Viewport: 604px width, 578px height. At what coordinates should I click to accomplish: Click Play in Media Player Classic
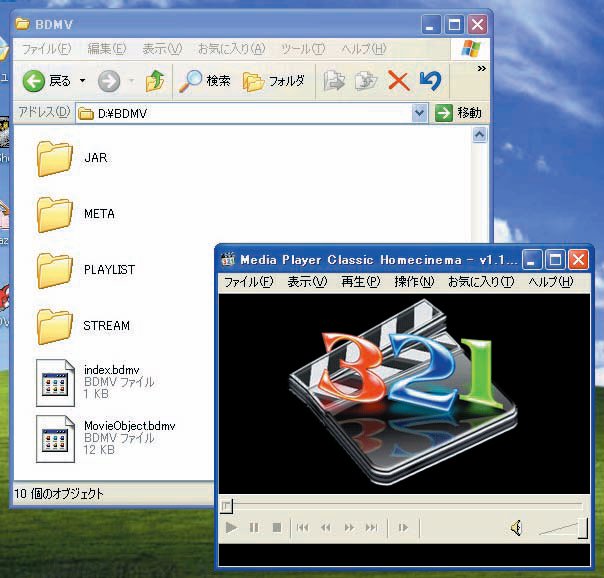click(x=231, y=527)
